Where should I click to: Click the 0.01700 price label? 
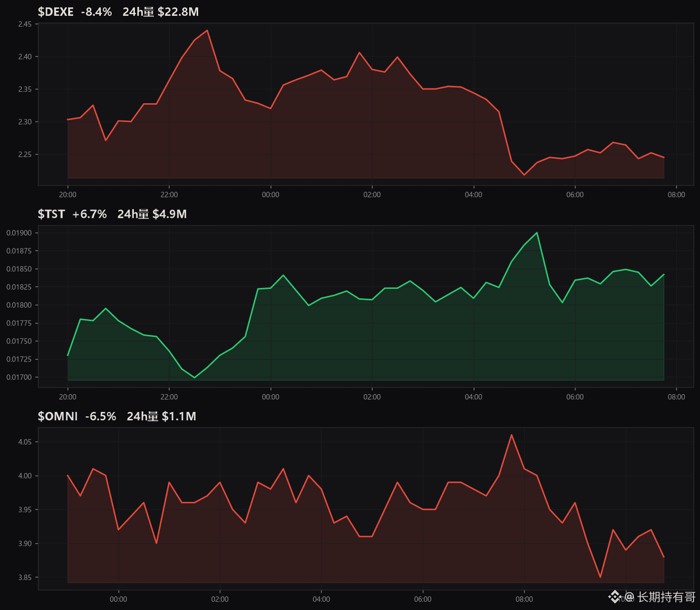click(19, 377)
